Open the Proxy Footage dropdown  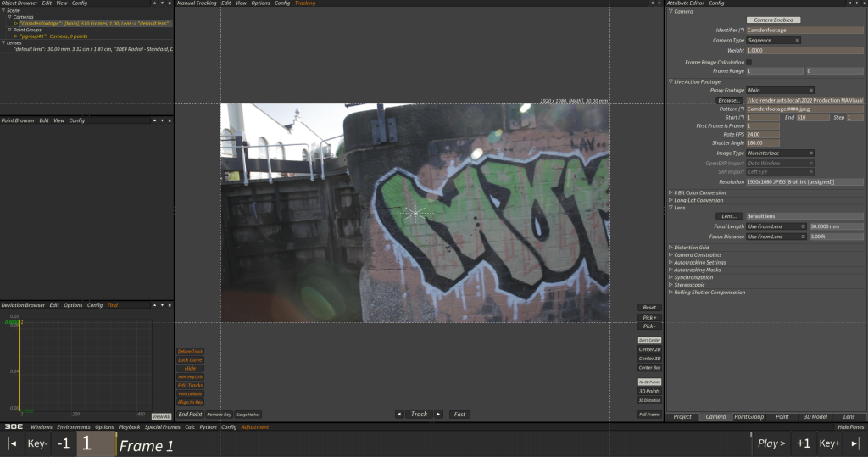tap(780, 90)
